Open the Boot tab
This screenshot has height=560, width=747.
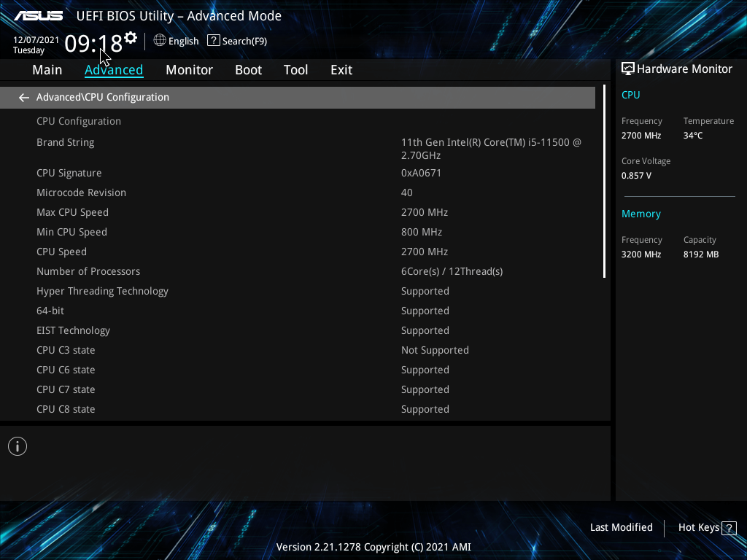pyautogui.click(x=248, y=70)
